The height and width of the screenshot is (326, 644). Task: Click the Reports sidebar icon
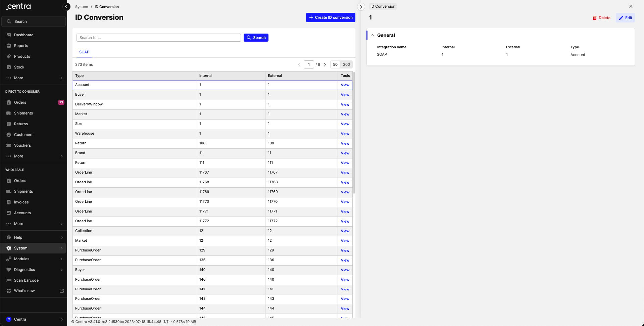click(x=9, y=46)
